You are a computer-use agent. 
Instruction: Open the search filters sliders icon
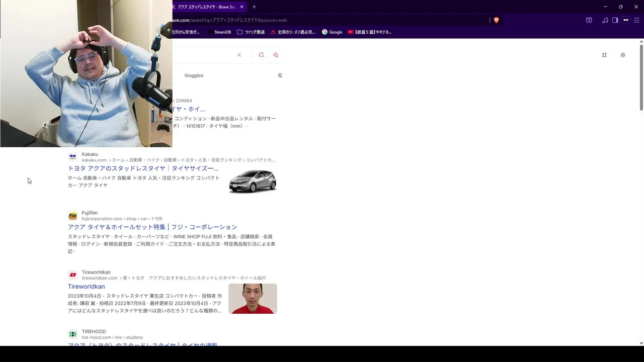[x=280, y=75]
